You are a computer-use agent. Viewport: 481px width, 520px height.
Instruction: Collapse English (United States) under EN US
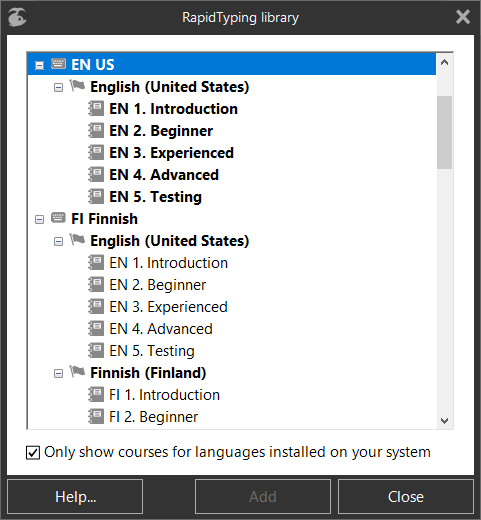point(58,87)
